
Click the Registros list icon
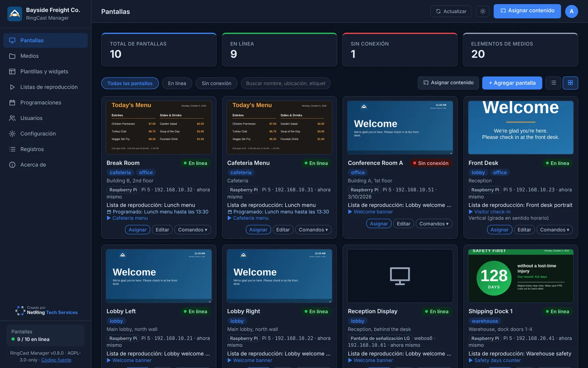12,149
